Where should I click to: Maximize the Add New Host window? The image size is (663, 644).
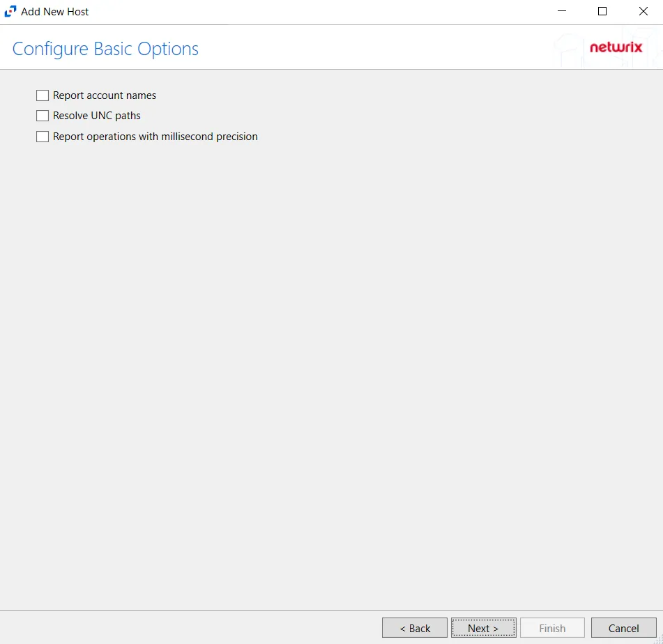pyautogui.click(x=602, y=11)
